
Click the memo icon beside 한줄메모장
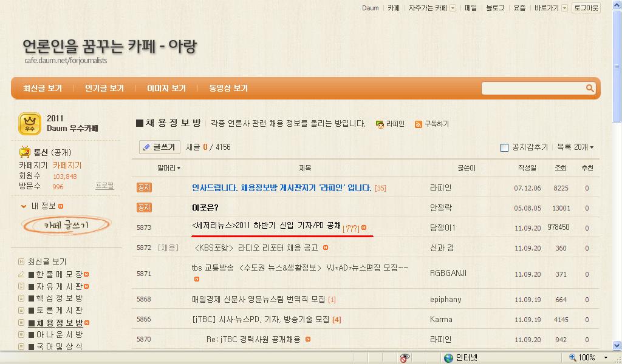(x=21, y=274)
